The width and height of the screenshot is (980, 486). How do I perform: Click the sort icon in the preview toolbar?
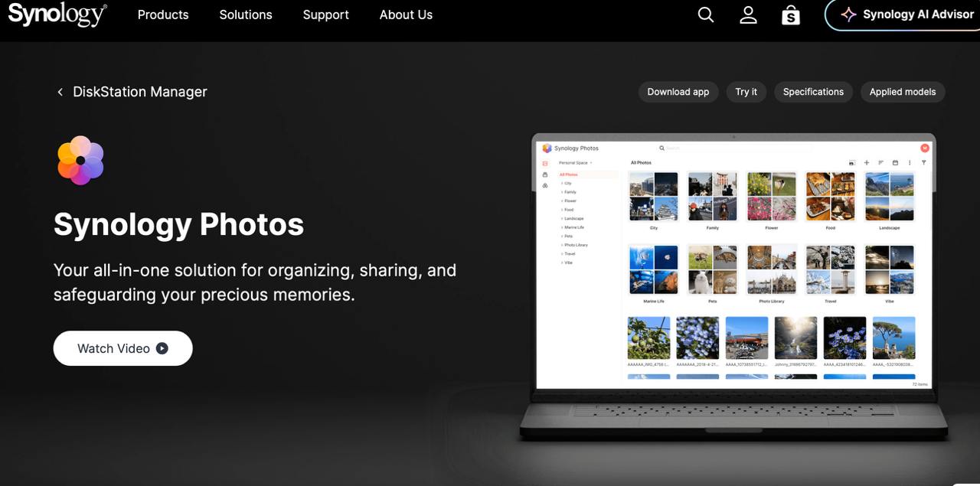tap(880, 162)
